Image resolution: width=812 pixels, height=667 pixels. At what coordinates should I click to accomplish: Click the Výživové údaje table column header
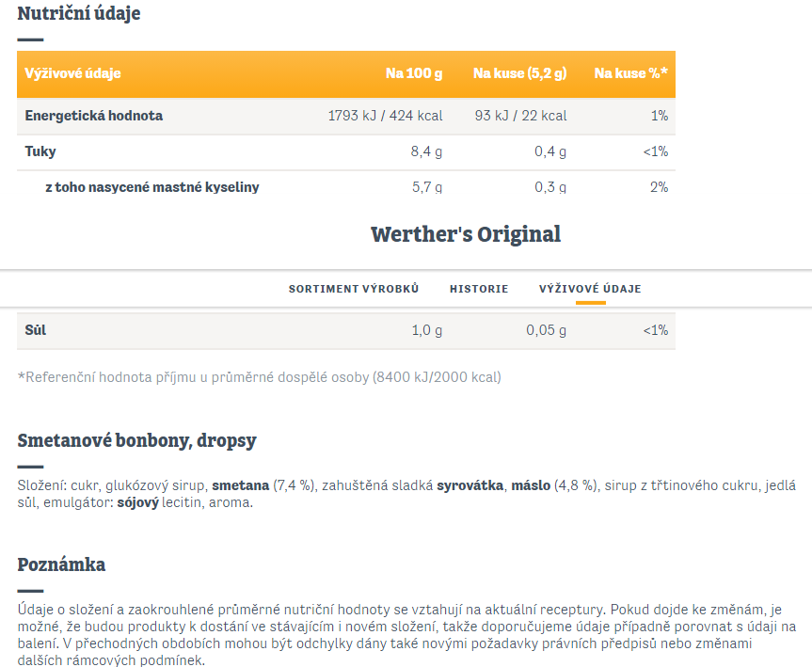pos(73,73)
